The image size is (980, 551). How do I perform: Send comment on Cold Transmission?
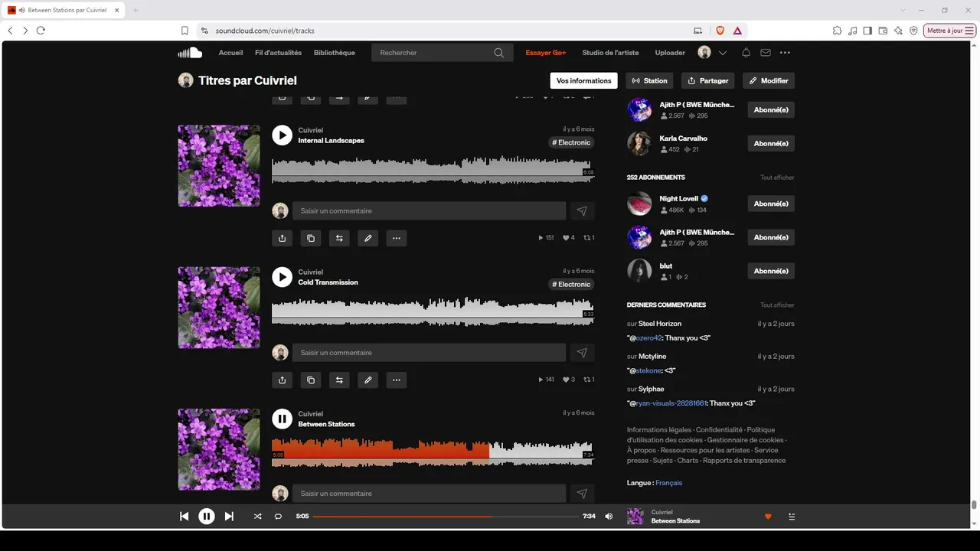point(582,353)
